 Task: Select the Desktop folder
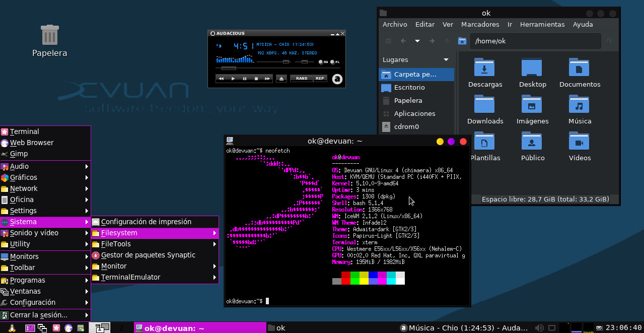532,73
